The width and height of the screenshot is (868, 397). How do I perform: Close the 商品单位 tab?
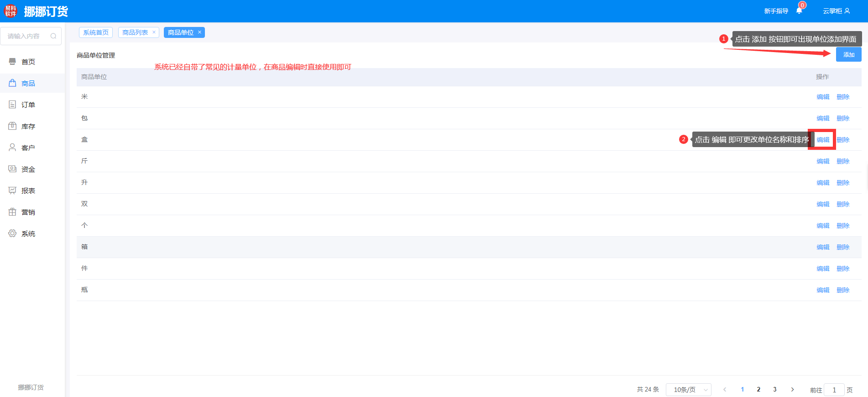pyautogui.click(x=199, y=32)
